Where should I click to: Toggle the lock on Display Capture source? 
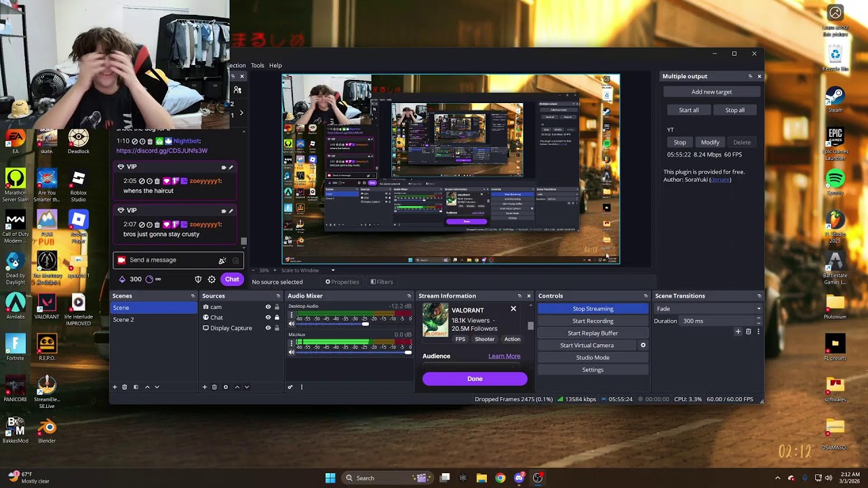click(277, 328)
